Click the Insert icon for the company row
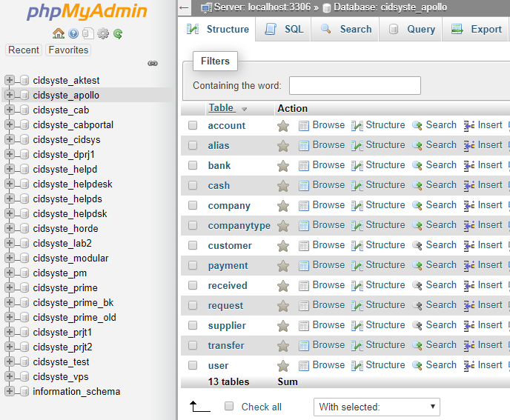This screenshot has height=420, width=510. [469, 206]
